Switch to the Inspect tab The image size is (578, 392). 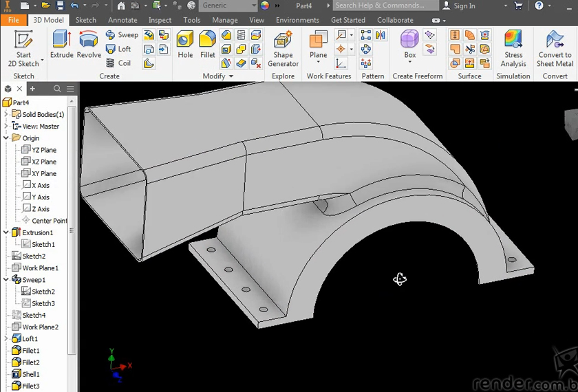160,20
